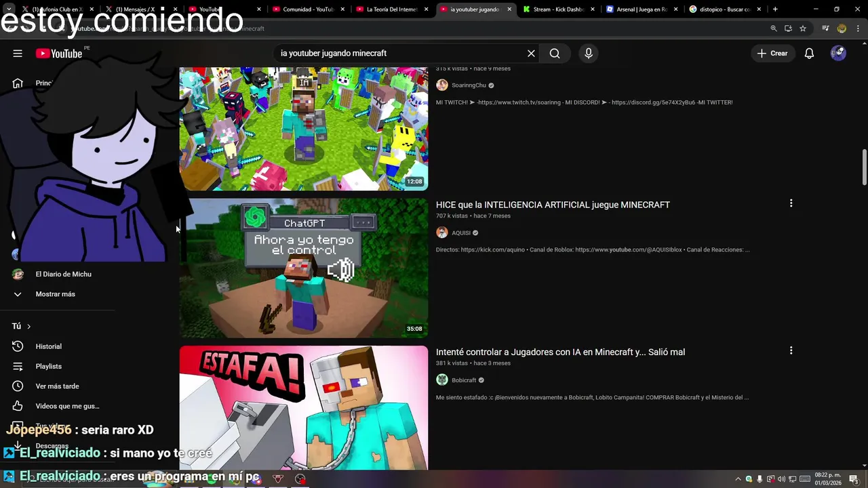The height and width of the screenshot is (488, 868).
Task: Open the SoaringChu channel name link
Action: click(469, 85)
